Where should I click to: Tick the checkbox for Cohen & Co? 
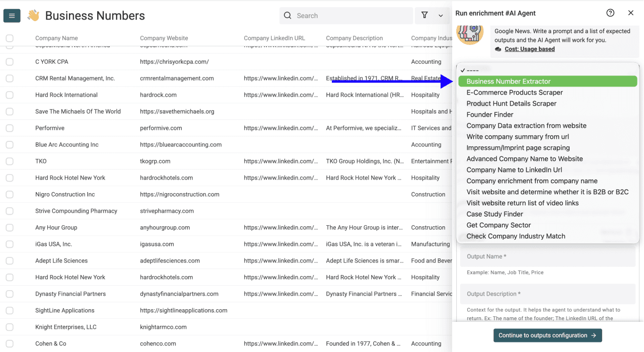pyautogui.click(x=8, y=343)
